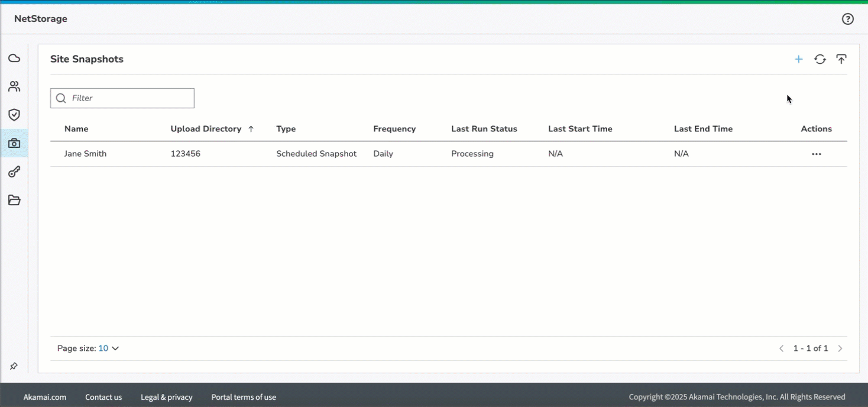868x407 pixels.
Task: Click the Akamai.com footer link
Action: pos(45,397)
